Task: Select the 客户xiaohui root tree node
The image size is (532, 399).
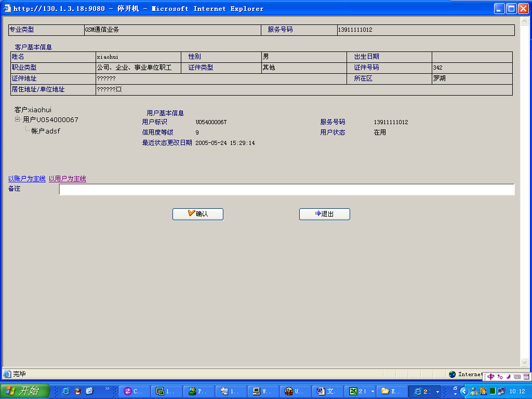Action: (33, 110)
